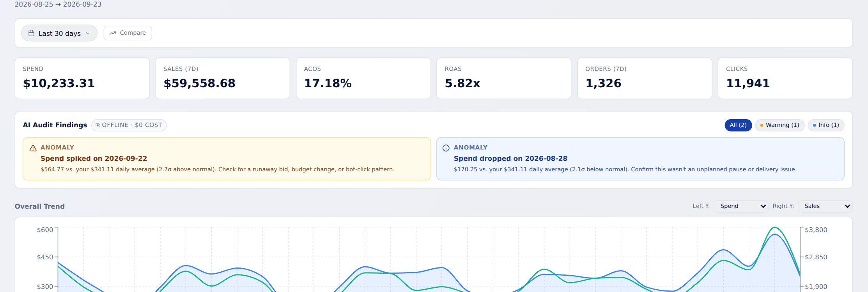
Task: Click the $1,900 right axis label
Action: [x=816, y=287]
